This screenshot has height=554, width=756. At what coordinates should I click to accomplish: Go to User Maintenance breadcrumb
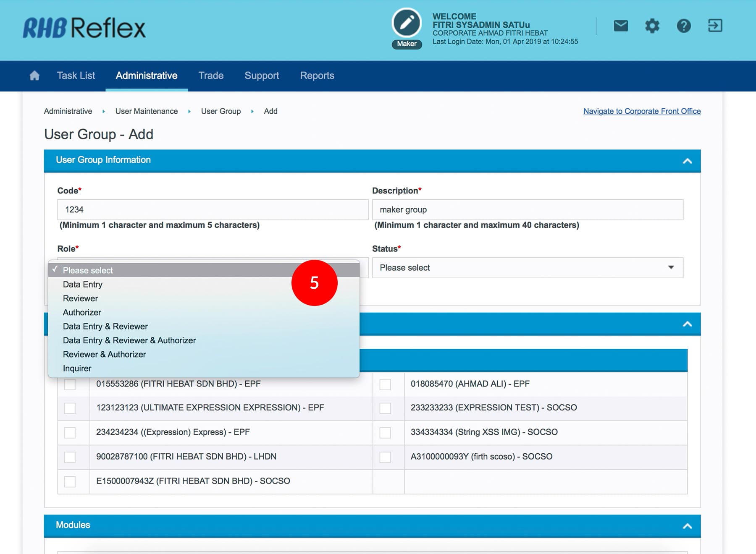[x=146, y=111]
